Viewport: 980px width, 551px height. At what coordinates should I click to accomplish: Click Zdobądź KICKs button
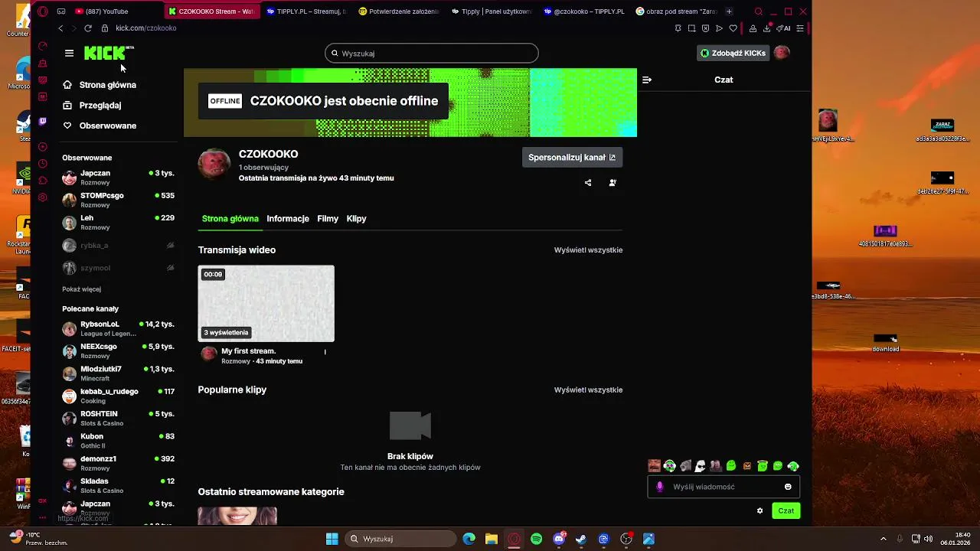(733, 53)
